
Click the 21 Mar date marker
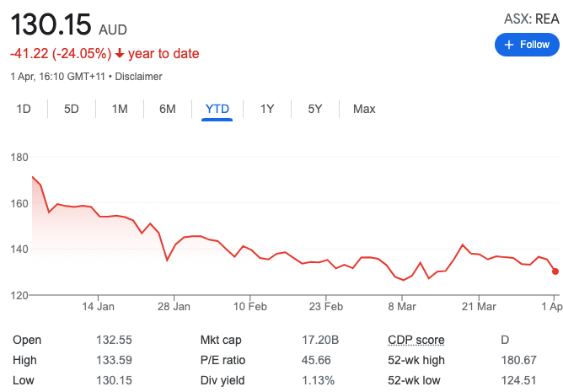(479, 307)
